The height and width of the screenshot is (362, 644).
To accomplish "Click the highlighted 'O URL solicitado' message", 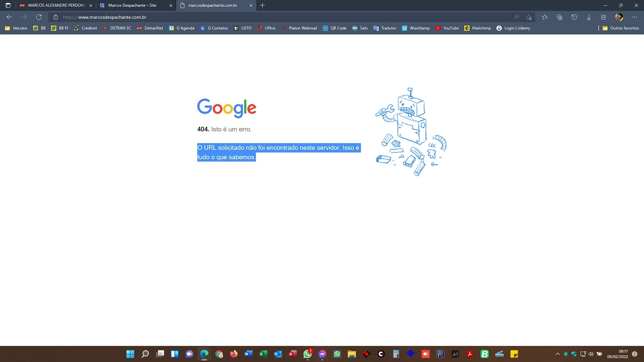I will 279,153.
